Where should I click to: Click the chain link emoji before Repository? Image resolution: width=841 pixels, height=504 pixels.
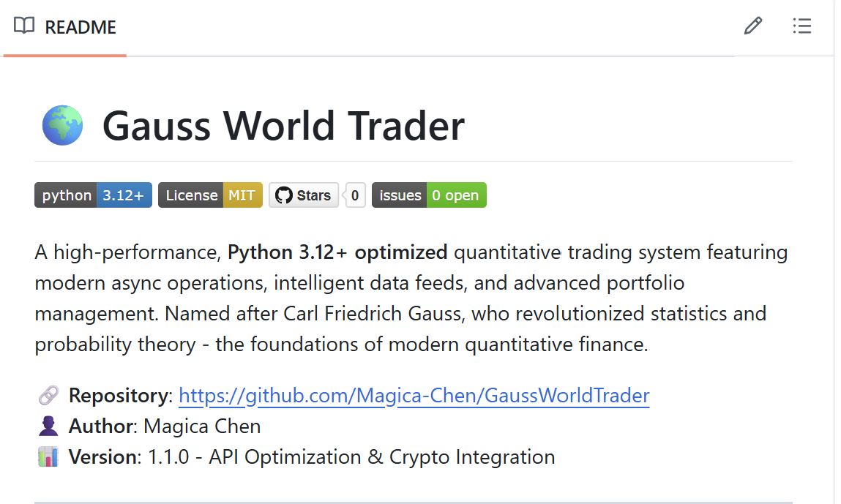tap(48, 396)
